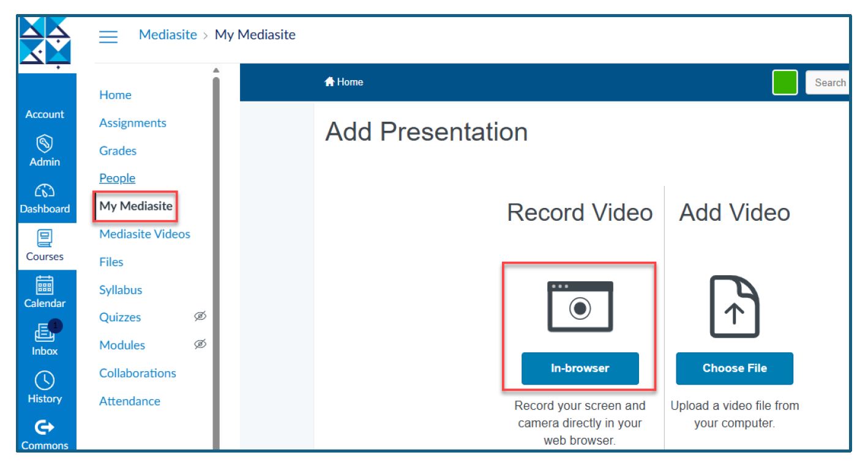Select Mediasite Videos in course navigation
This screenshot has width=868, height=466.
point(144,234)
